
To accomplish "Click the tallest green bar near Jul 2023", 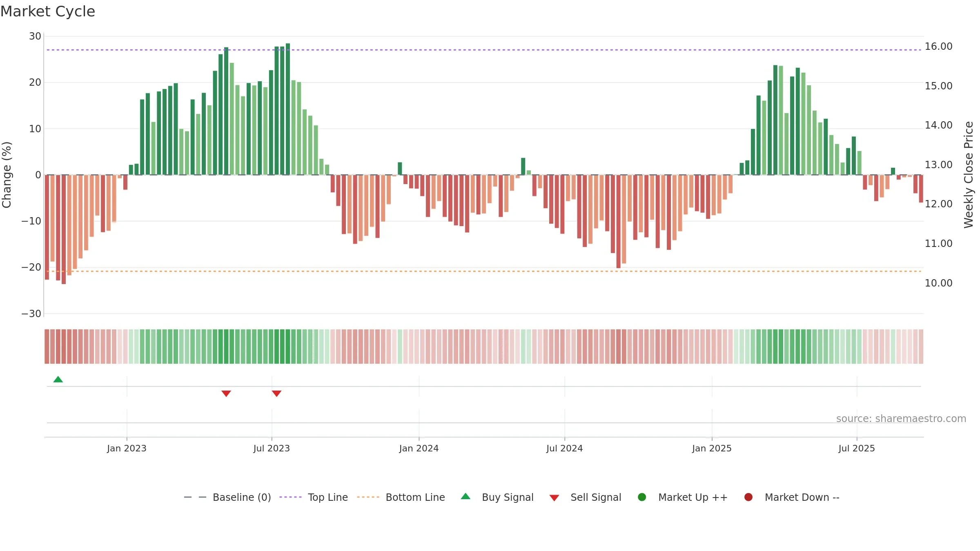I will [x=288, y=109].
